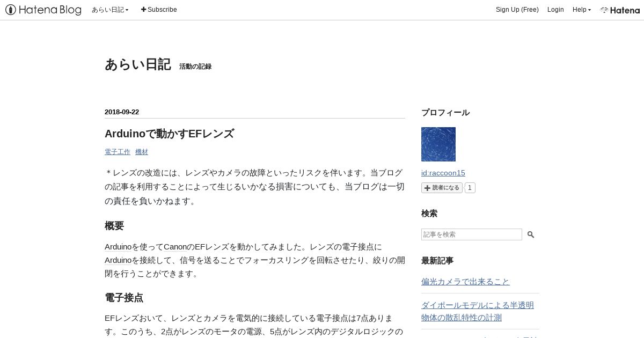Open the Hatena Blog logo home
The height and width of the screenshot is (338, 644).
(43, 10)
